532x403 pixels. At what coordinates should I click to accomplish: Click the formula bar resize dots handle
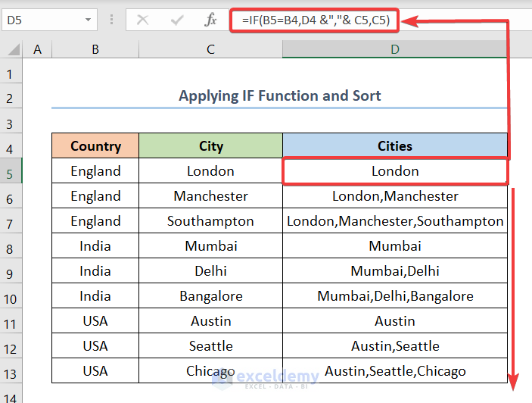(111, 20)
